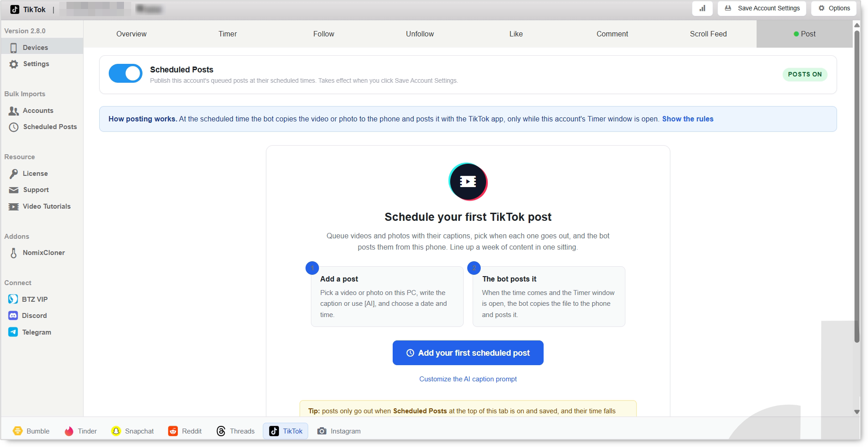Click The bot posts it step card
868x447 pixels.
pyautogui.click(x=549, y=296)
